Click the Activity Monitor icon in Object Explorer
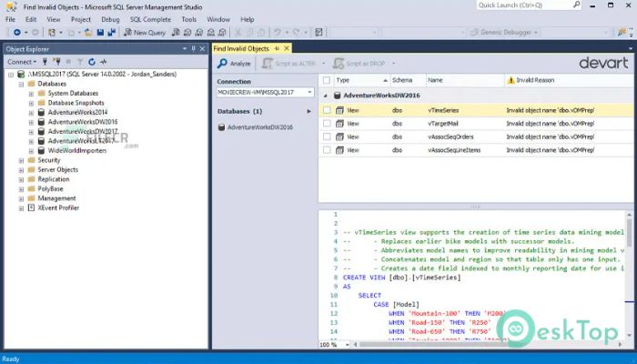The image size is (637, 364). coord(104,62)
